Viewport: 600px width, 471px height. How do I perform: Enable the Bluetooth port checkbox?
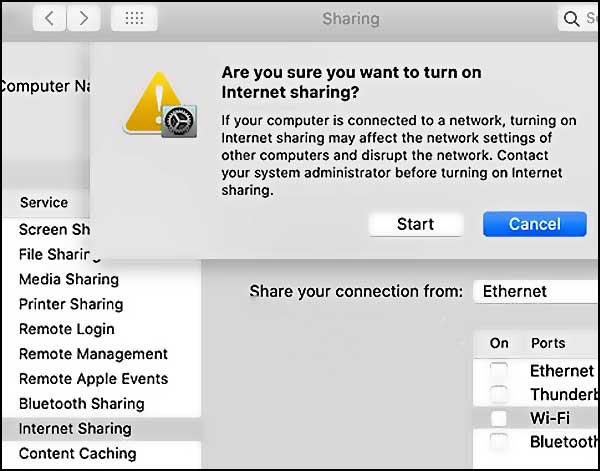(499, 442)
